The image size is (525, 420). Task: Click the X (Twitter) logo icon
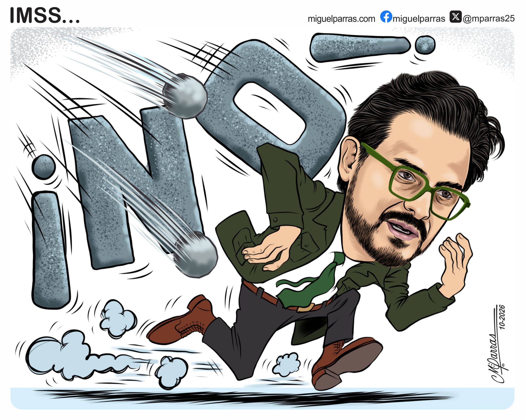pyautogui.click(x=456, y=17)
